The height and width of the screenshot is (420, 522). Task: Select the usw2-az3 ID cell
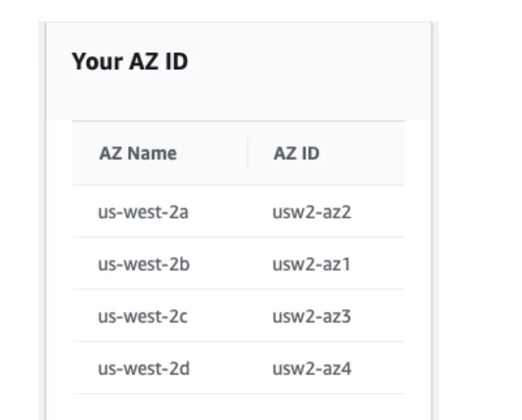coord(312,317)
